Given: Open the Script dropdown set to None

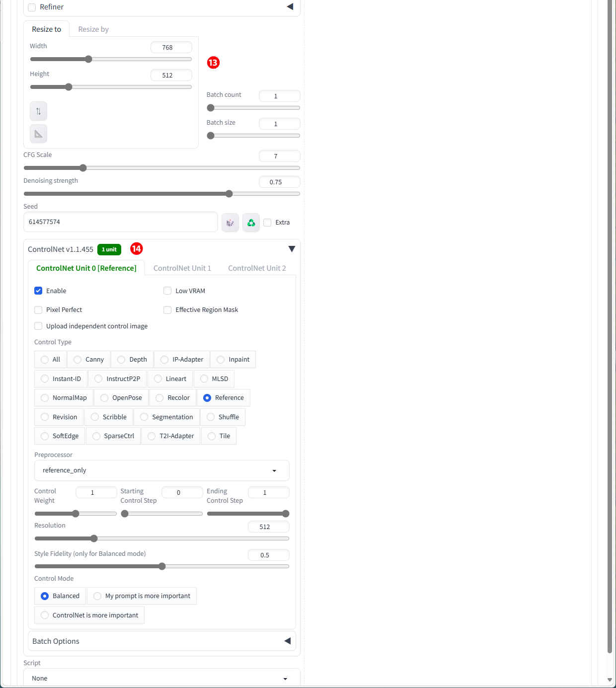Looking at the screenshot, I should [161, 679].
